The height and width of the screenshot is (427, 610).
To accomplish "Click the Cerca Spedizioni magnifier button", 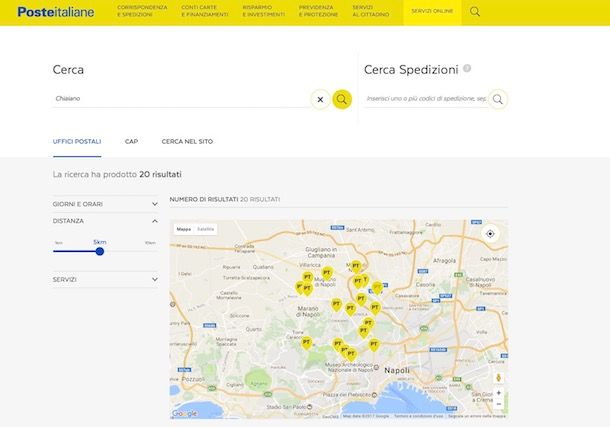I will pyautogui.click(x=498, y=99).
